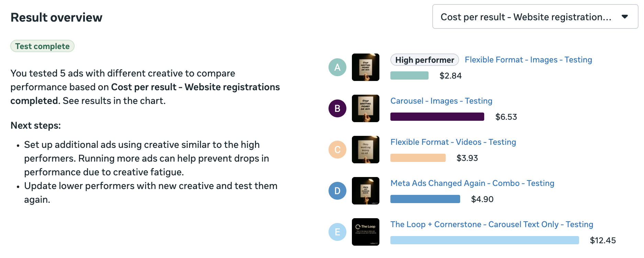644x258 pixels.
Task: Click the High performer badge
Action: [424, 60]
